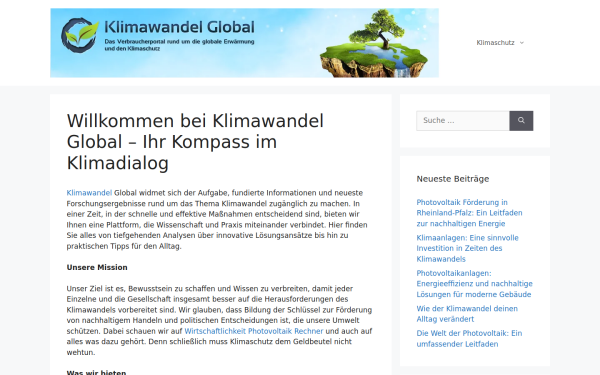The width and height of the screenshot is (600, 375).
Task: Click the Unsere Mission subheading
Action: [x=97, y=267]
